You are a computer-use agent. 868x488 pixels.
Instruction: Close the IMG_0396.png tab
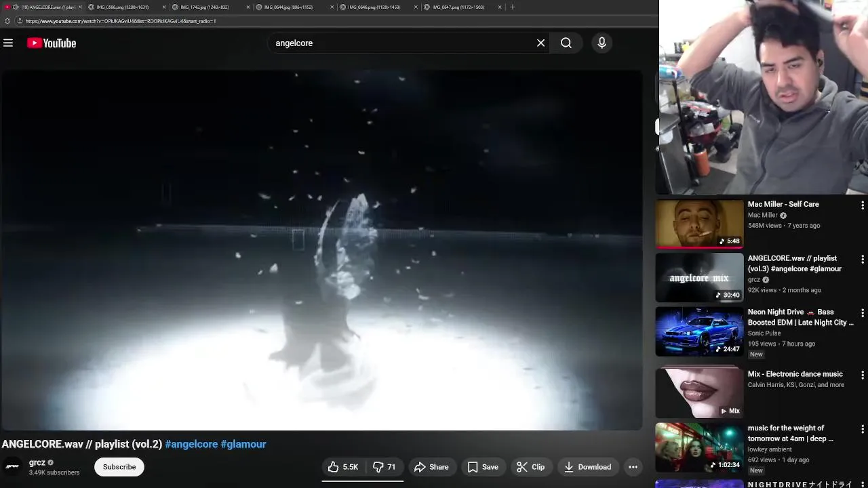tap(164, 7)
